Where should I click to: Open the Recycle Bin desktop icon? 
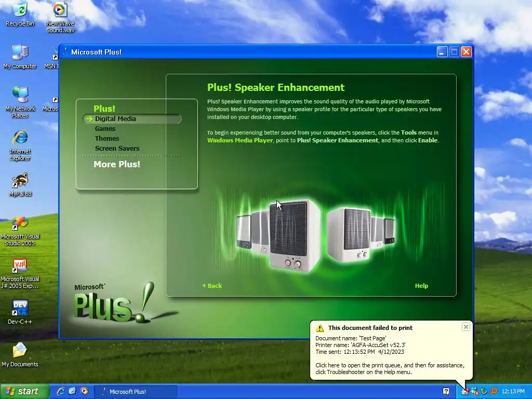tap(20, 14)
